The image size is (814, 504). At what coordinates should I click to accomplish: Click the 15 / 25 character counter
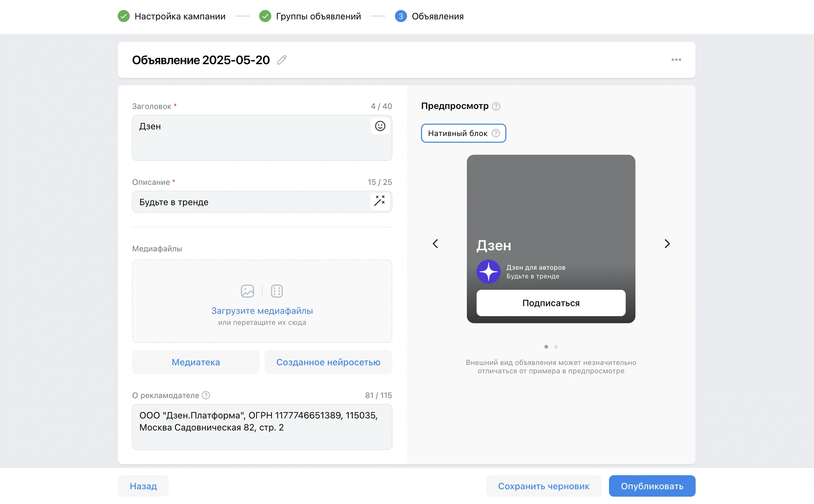click(x=379, y=182)
